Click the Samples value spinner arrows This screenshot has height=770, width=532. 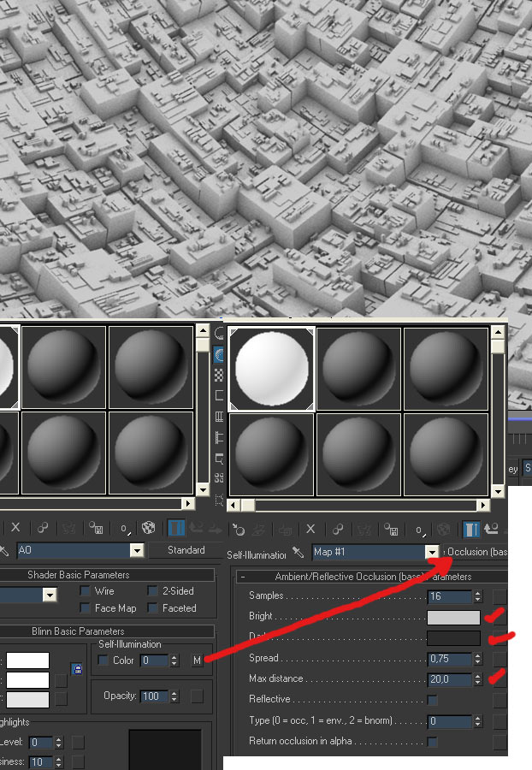(478, 596)
